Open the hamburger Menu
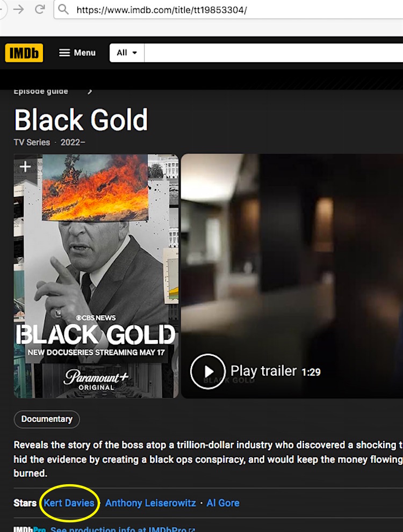 click(x=77, y=53)
